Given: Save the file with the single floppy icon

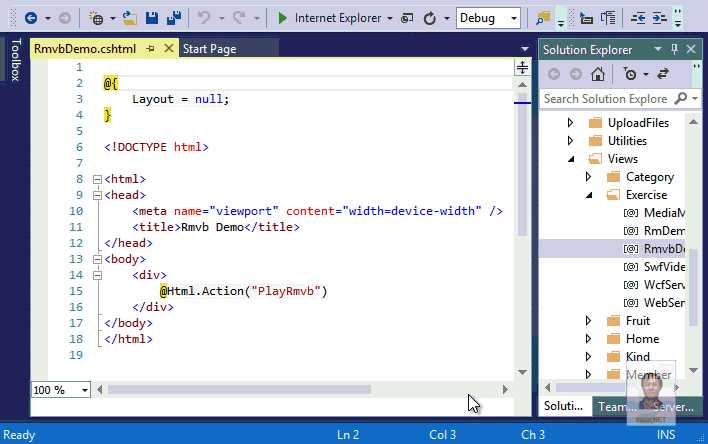Looking at the screenshot, I should click(152, 18).
